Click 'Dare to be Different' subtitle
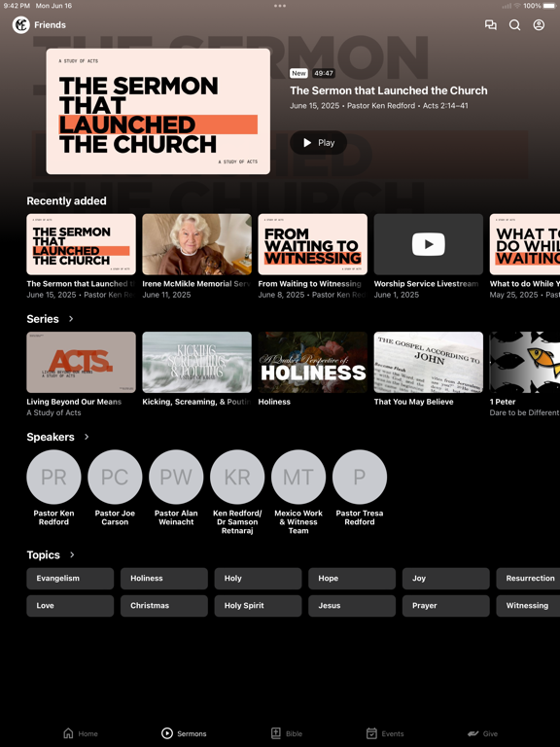This screenshot has height=747, width=560. coord(524,412)
